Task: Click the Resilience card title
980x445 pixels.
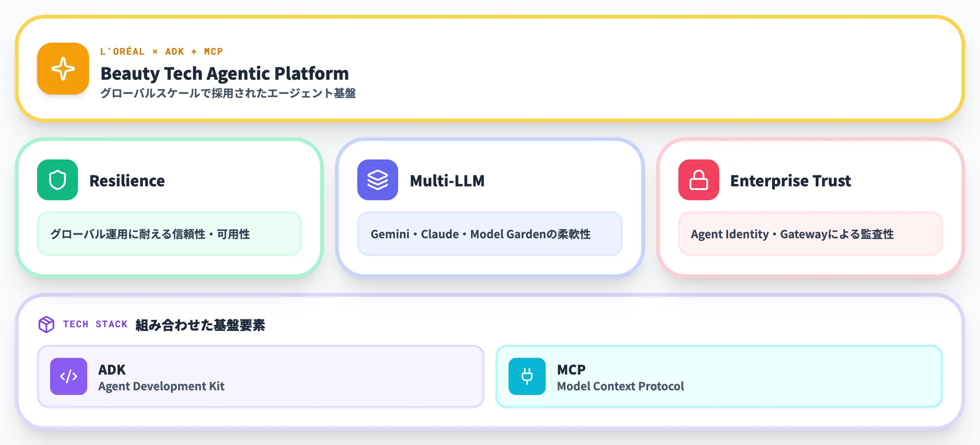Action: pyautogui.click(x=127, y=181)
